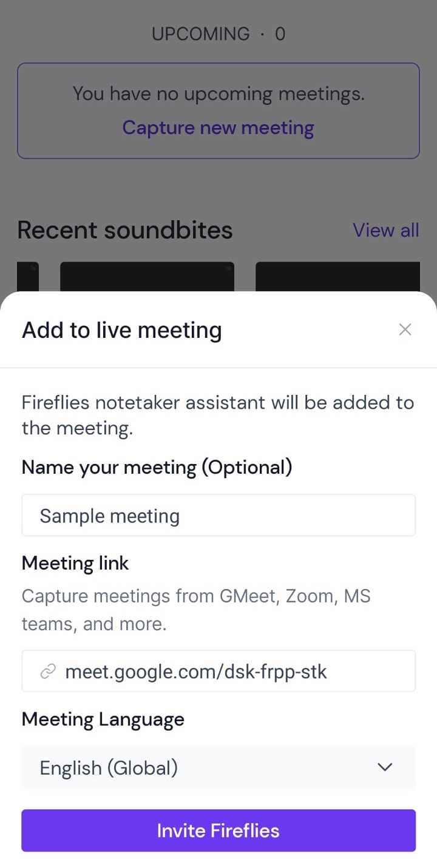Close the Add to live meeting dialog

[405, 329]
